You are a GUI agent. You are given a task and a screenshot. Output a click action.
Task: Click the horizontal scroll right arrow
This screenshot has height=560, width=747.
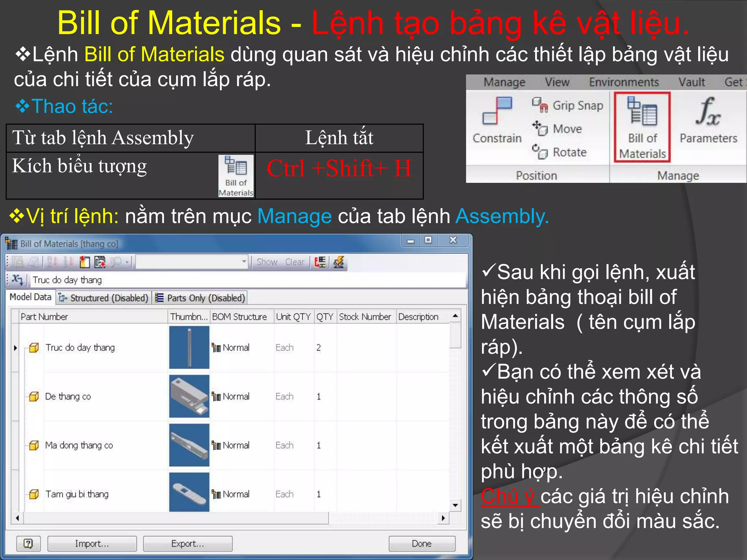tap(443, 518)
